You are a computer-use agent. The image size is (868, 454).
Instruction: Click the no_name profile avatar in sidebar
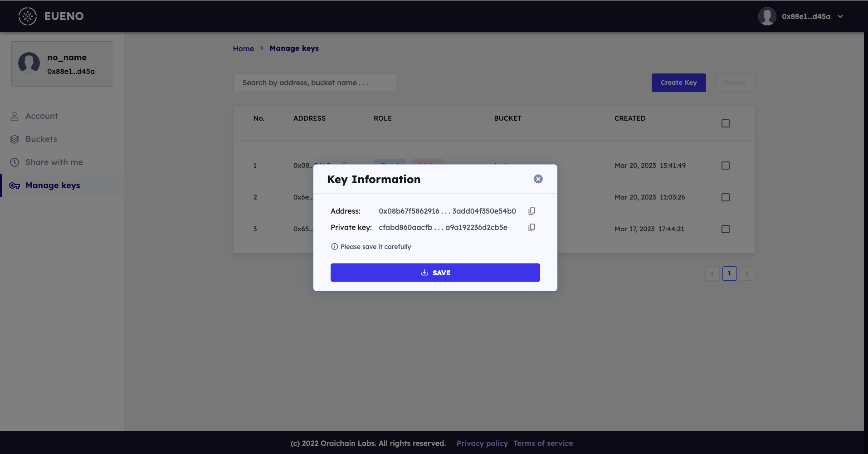coord(29,63)
